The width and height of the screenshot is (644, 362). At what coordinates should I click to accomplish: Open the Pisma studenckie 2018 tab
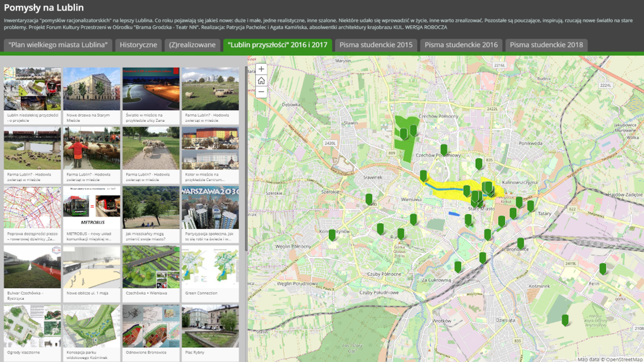(546, 45)
